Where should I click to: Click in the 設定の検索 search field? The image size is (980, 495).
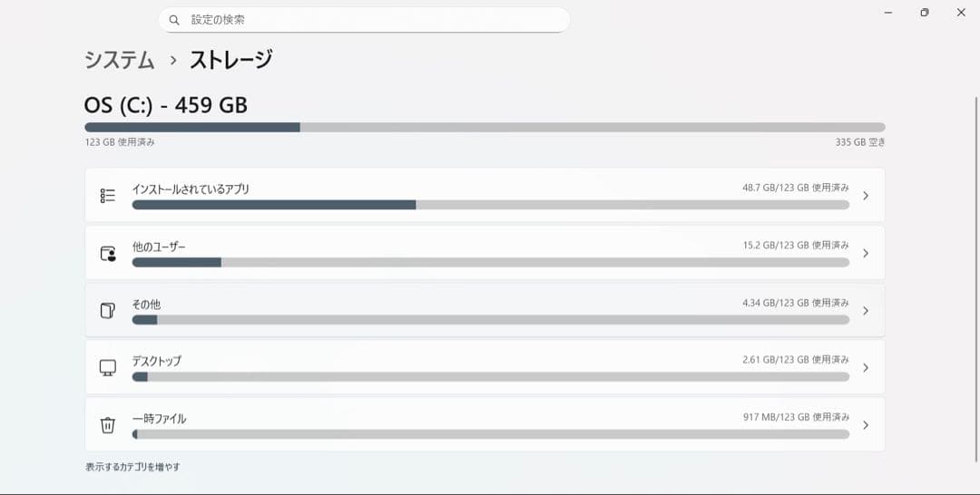pyautogui.click(x=372, y=20)
